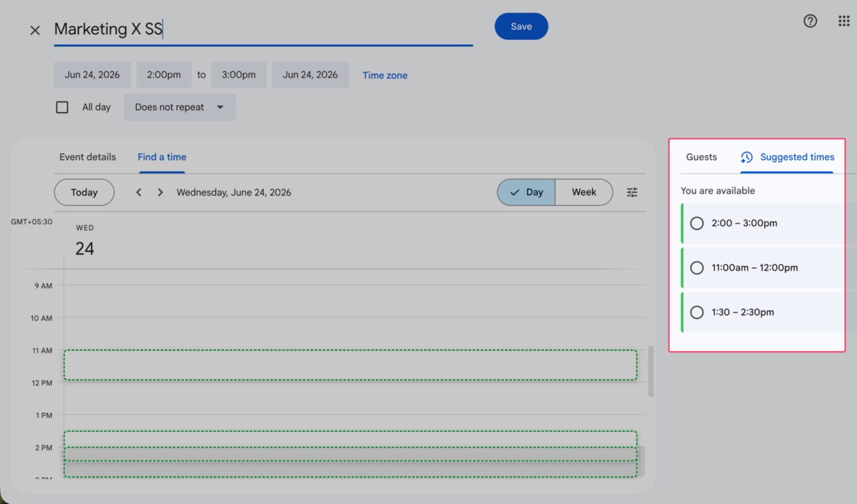Viewport: 857px width, 504px height.
Task: Switch to Day view toggle
Action: click(x=526, y=192)
